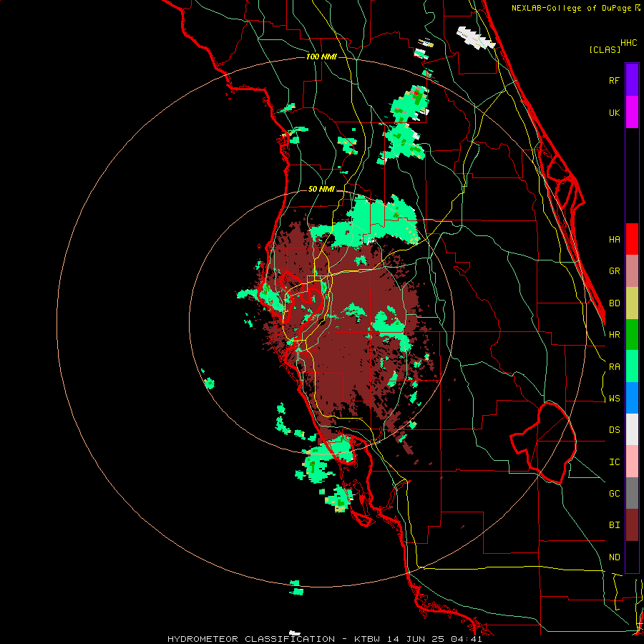Viewport: 644px width, 644px height.
Task: Click the ND black legend swatch
Action: click(x=632, y=557)
